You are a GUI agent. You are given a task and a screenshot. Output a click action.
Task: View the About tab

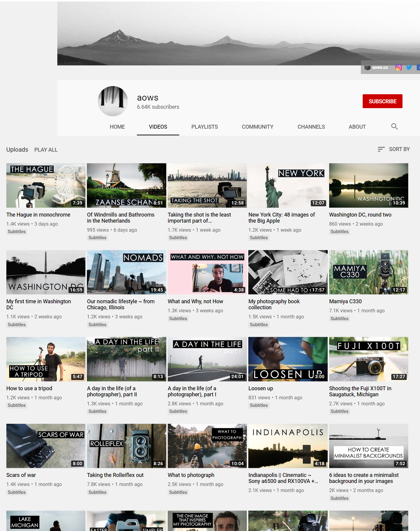click(x=357, y=127)
